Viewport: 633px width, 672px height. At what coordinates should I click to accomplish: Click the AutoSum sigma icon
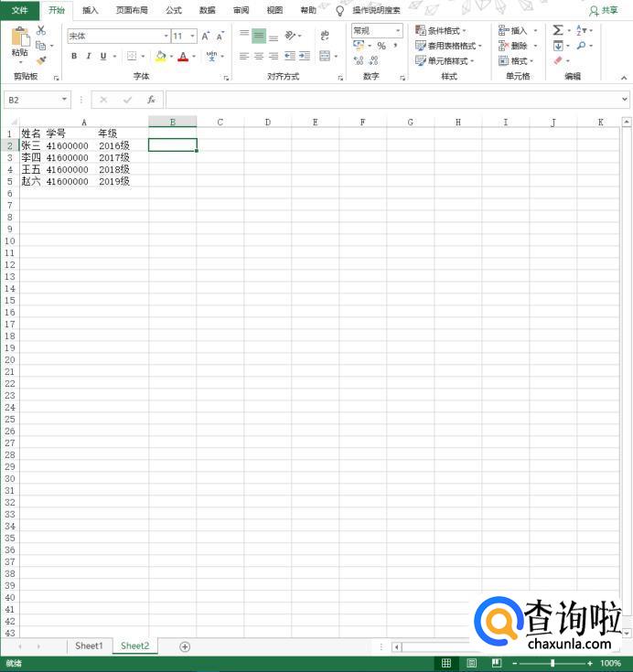pyautogui.click(x=557, y=30)
